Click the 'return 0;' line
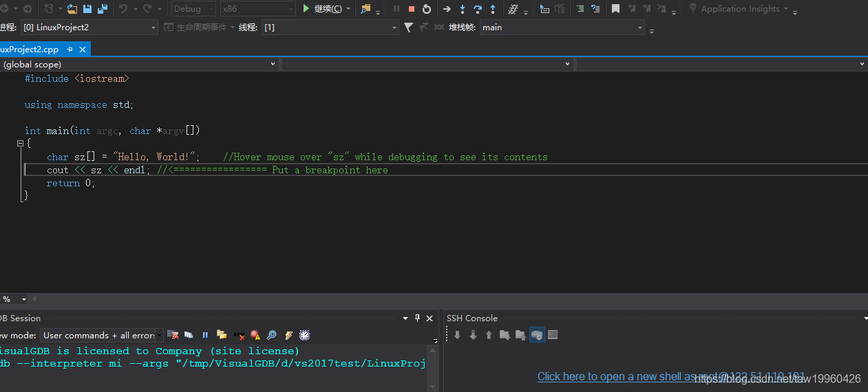The image size is (868, 392). [71, 183]
